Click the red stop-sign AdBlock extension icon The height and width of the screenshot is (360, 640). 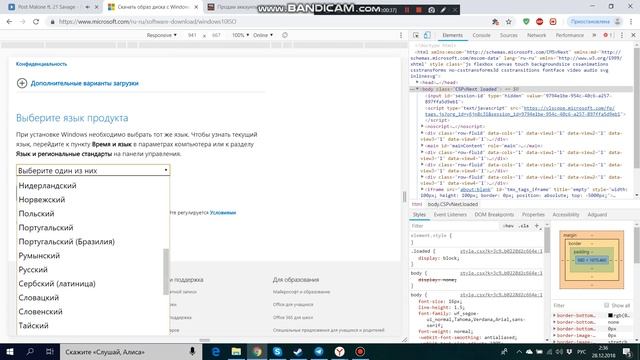[540, 22]
